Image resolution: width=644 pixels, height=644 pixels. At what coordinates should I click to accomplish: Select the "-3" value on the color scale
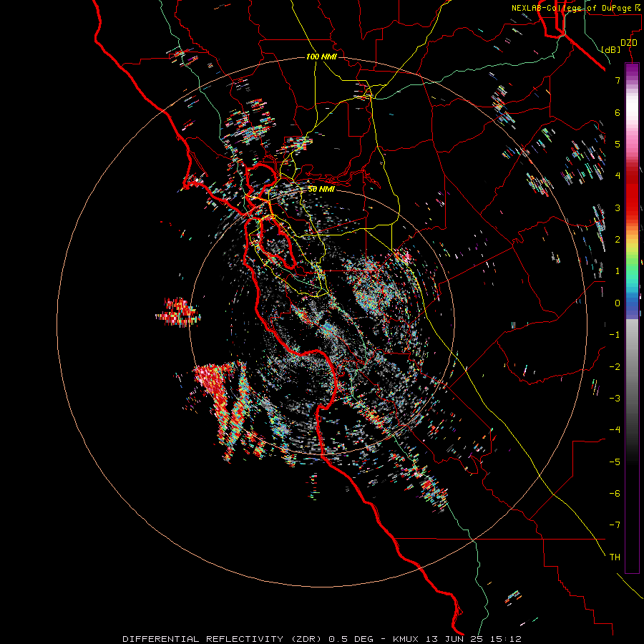pyautogui.click(x=615, y=398)
